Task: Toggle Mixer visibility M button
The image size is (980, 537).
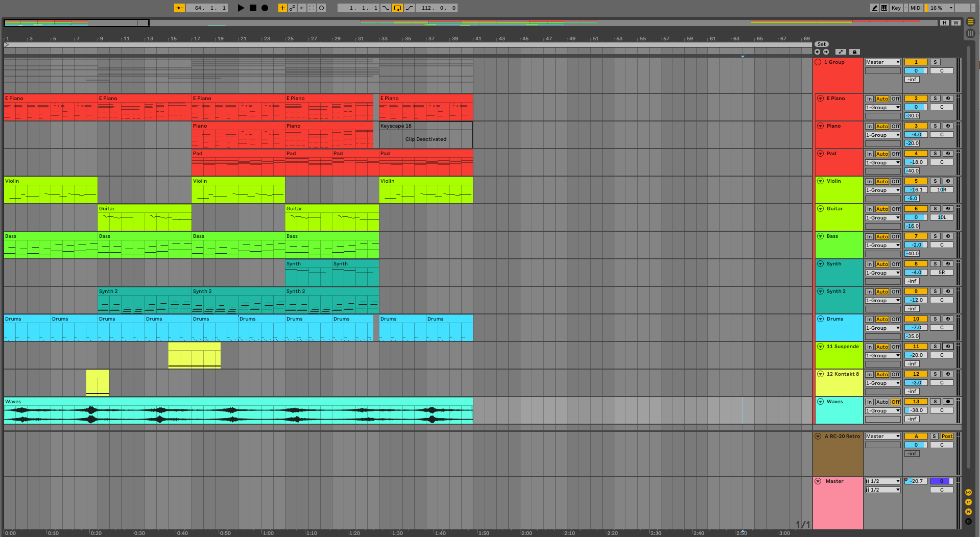Action: point(968,512)
